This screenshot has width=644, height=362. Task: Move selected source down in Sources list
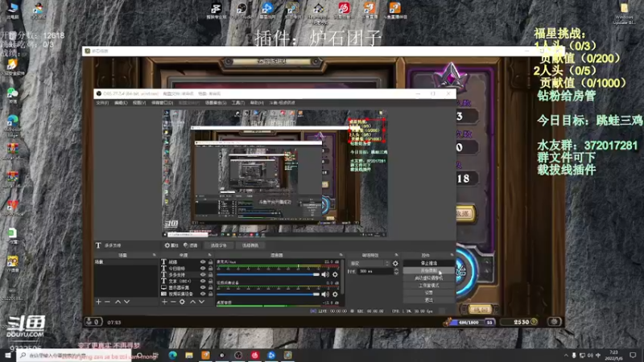click(x=202, y=302)
